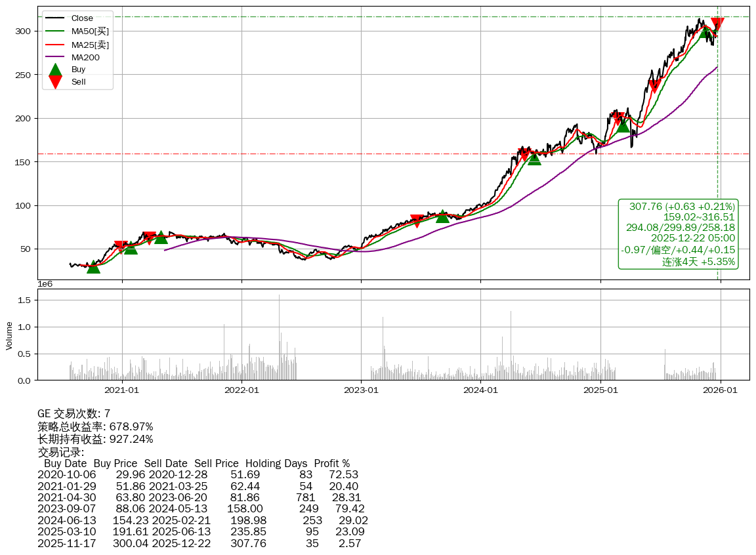Select the latest Sell marker at chart top right
756x555 pixels.
717,25
